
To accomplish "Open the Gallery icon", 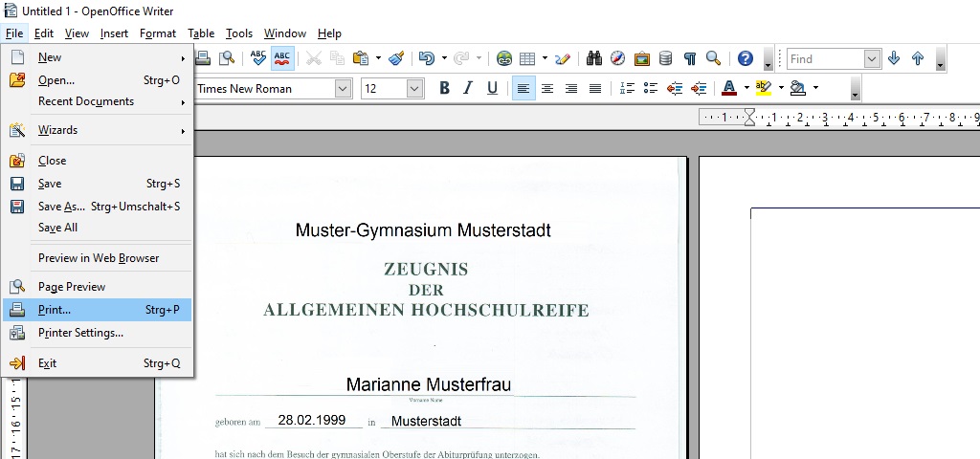I will coord(642,58).
